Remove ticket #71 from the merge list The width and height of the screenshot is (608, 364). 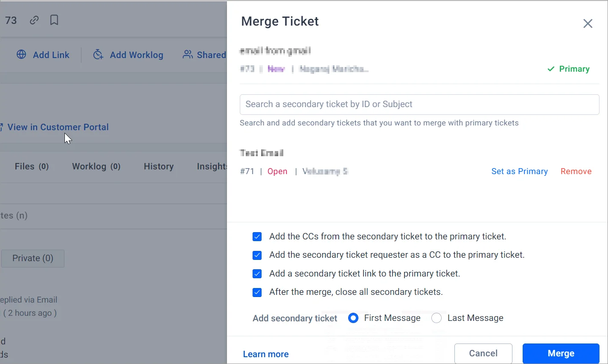[576, 171]
